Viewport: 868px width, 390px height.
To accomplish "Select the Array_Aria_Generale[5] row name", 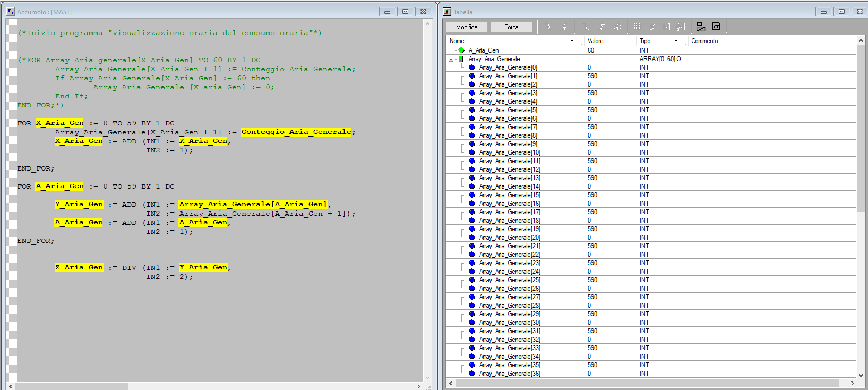I will click(x=508, y=110).
